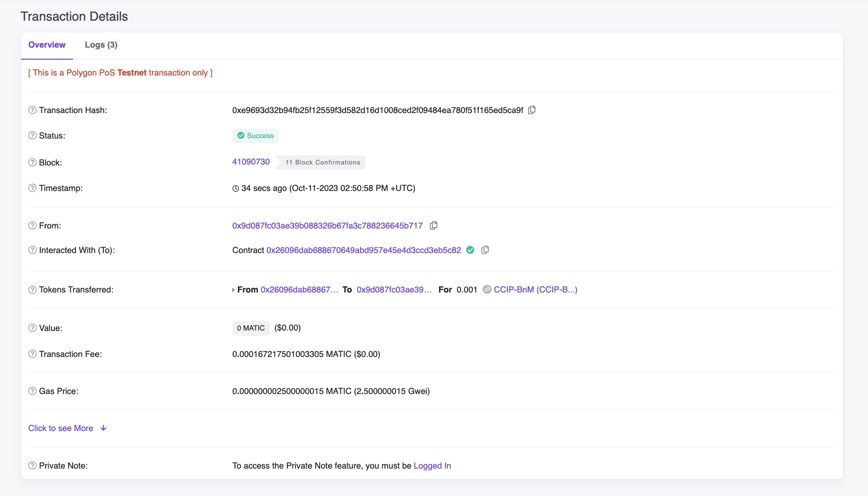Open token recipient 0x9d087fc03ae39… link

click(x=394, y=290)
